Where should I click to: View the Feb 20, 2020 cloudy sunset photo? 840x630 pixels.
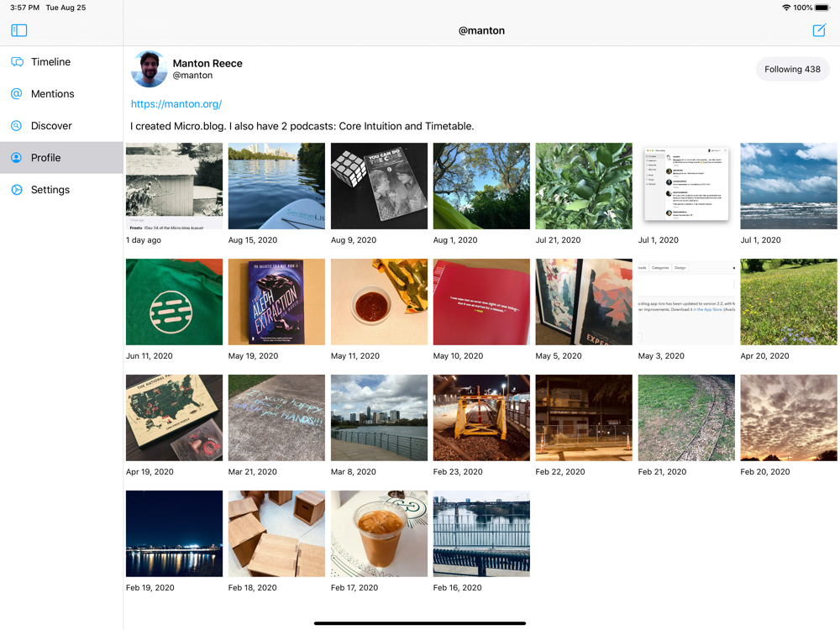pyautogui.click(x=789, y=417)
